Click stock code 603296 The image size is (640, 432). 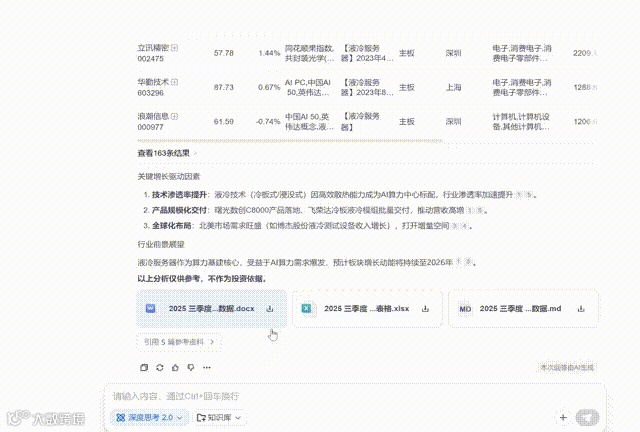pyautogui.click(x=151, y=93)
